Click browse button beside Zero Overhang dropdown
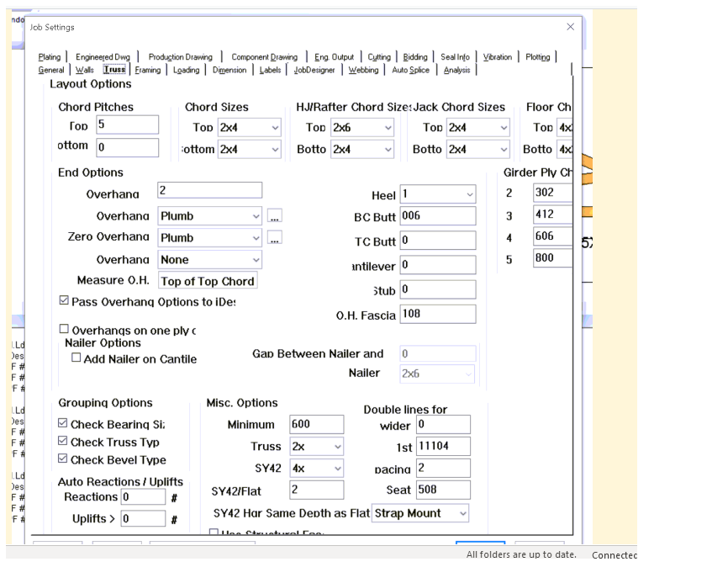The height and width of the screenshot is (583, 728). coord(274,238)
